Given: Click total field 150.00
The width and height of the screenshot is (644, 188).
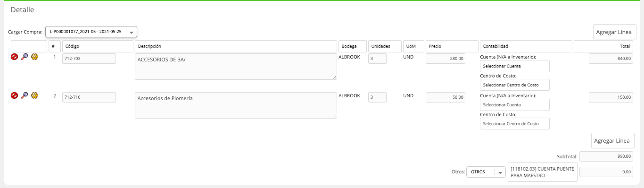Looking at the screenshot, I should [x=611, y=97].
